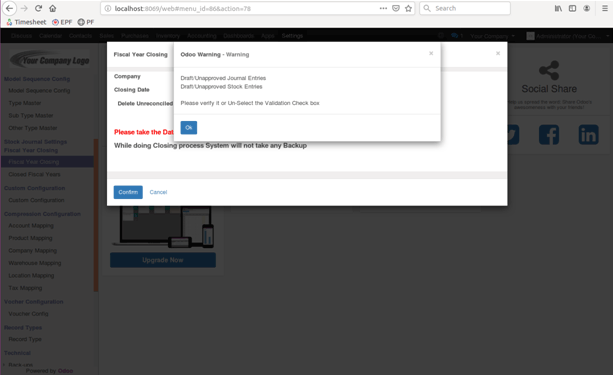Open the Inventory menu
The width and height of the screenshot is (615, 377).
pos(168,36)
